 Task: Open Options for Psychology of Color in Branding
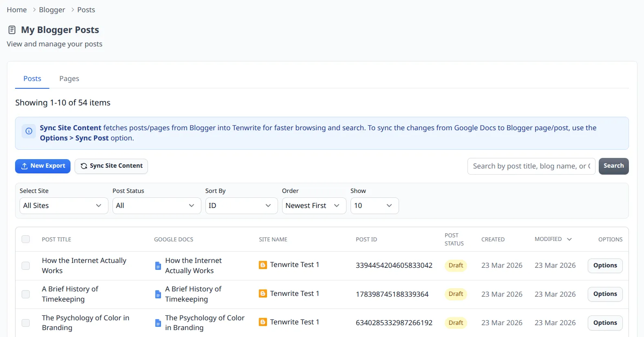(605, 323)
